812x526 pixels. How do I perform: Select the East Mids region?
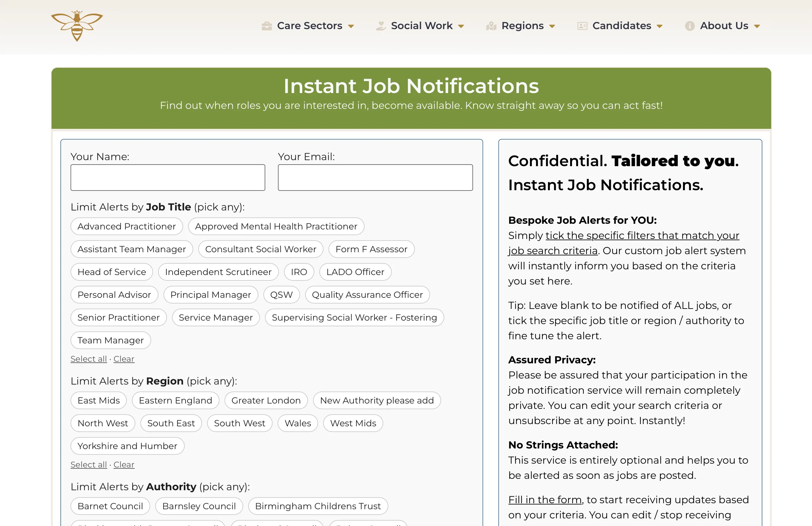[x=99, y=401]
